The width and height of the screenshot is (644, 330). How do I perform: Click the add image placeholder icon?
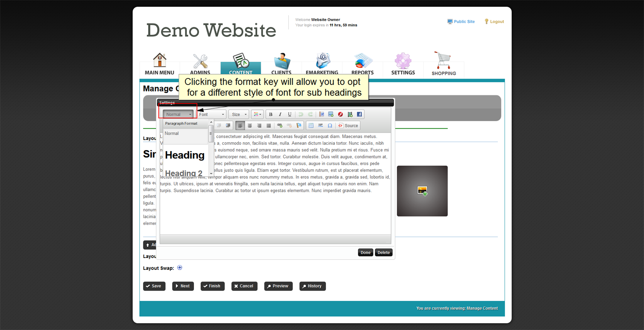[422, 191]
